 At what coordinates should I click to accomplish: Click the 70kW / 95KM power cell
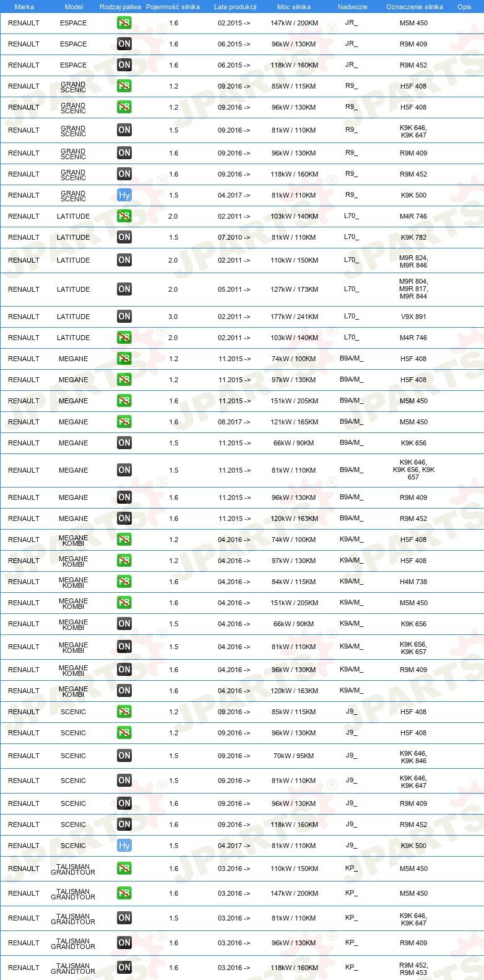[x=294, y=756]
